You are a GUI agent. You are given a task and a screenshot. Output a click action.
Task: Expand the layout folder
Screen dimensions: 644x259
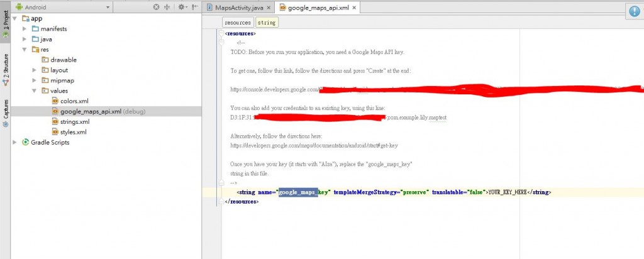(x=35, y=70)
